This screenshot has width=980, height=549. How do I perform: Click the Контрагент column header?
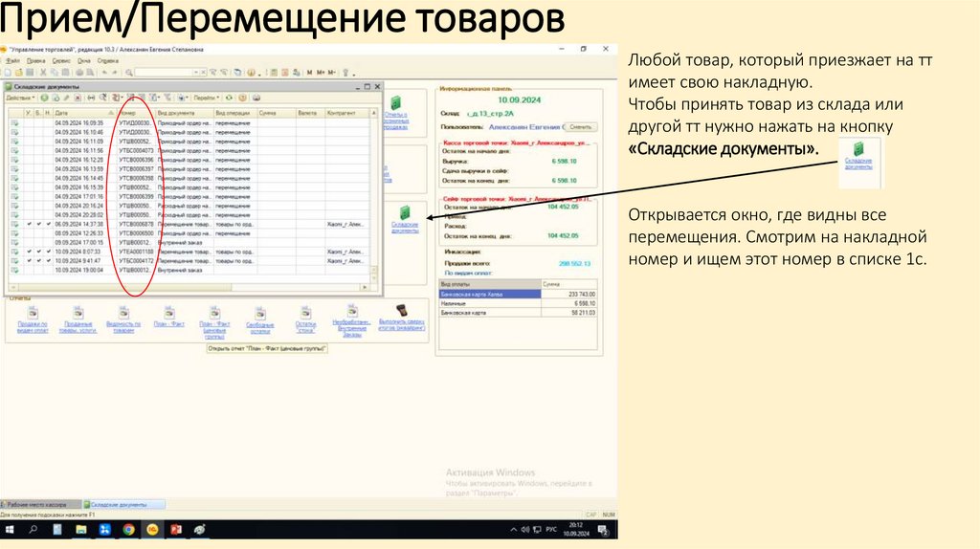[347, 113]
